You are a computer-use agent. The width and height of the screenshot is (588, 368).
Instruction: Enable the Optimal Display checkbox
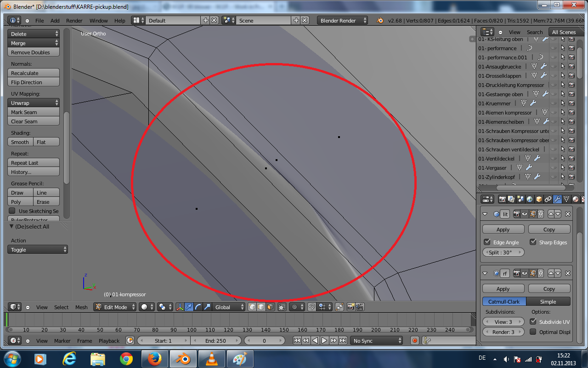click(533, 332)
